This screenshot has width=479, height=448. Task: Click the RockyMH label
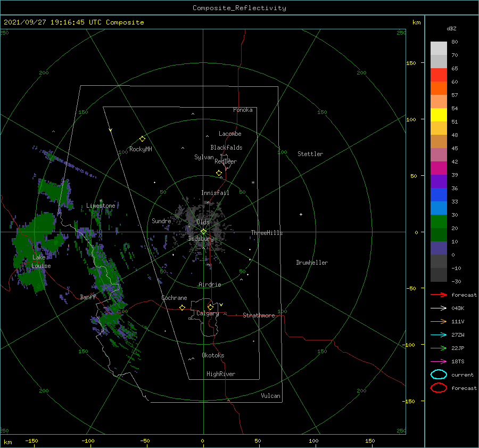(x=141, y=149)
